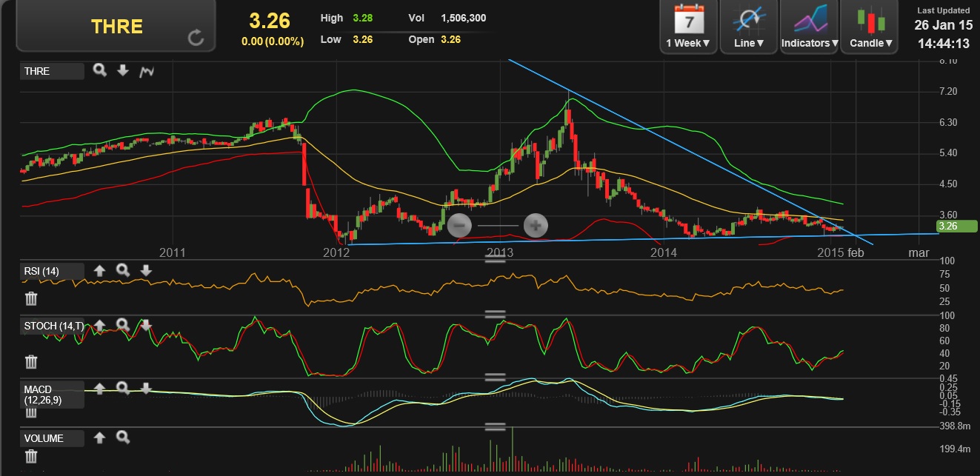This screenshot has width=980, height=476.
Task: Move MACD panel down with arrow icon
Action: tap(147, 388)
